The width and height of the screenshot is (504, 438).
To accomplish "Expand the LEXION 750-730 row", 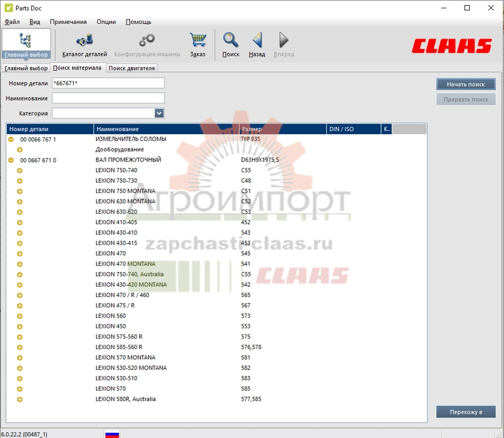I will pos(20,181).
